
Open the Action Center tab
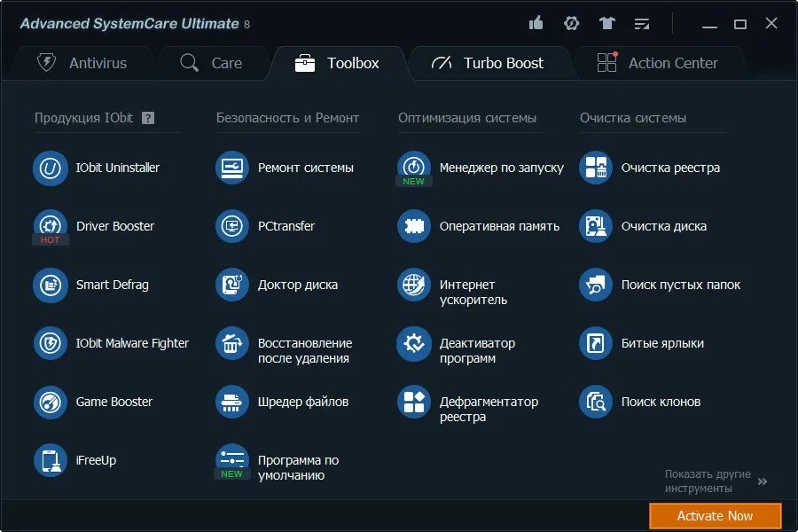(x=658, y=63)
